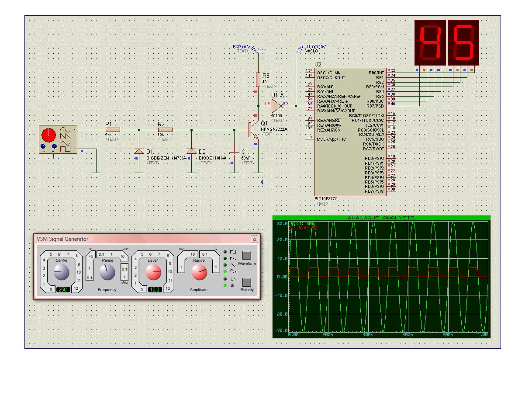Select zener diode D1 1N4733A symbol

[139, 151]
